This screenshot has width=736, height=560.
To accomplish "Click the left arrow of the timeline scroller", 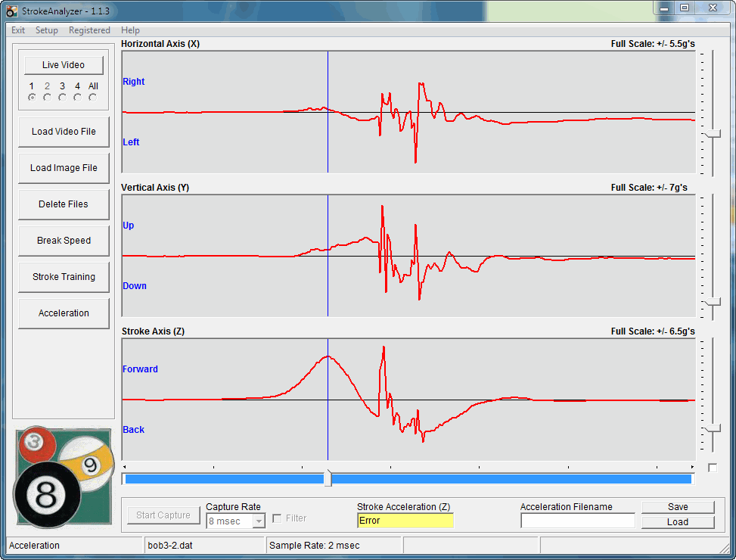I will (x=125, y=467).
